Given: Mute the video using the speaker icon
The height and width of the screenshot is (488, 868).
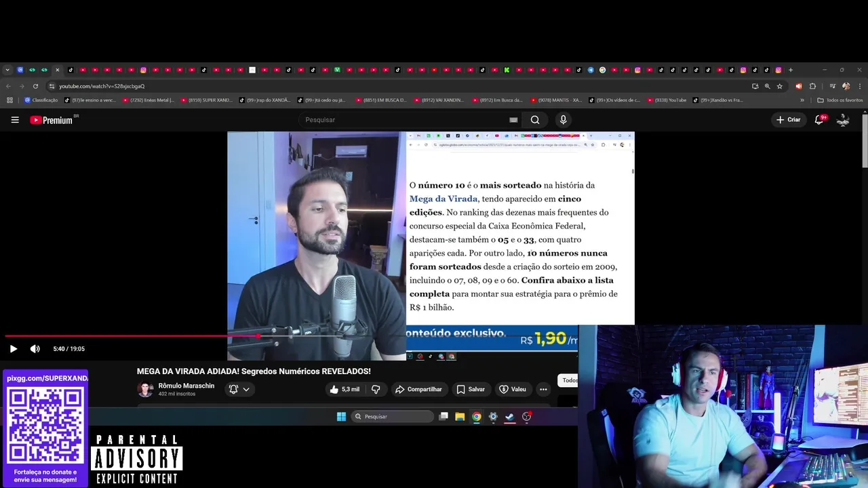Looking at the screenshot, I should (35, 349).
